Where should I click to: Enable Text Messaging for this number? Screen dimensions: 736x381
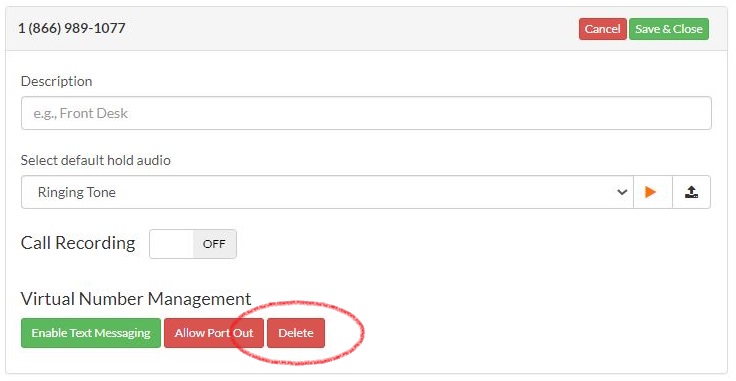[91, 333]
